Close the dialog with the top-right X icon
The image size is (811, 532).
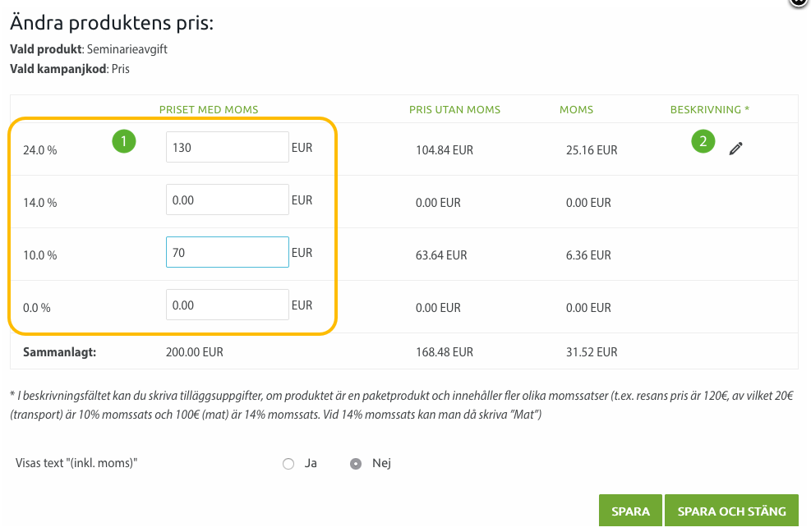pos(800,2)
